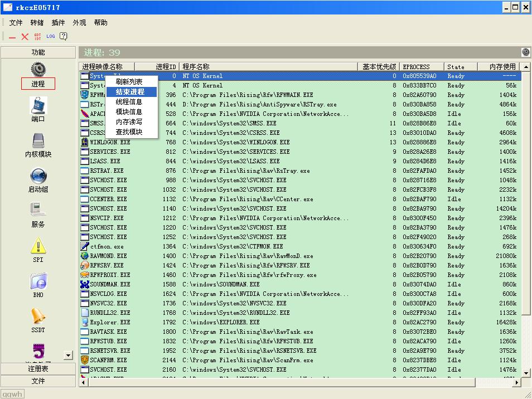Open the 插件 menu
The height and width of the screenshot is (399, 532).
coord(58,23)
